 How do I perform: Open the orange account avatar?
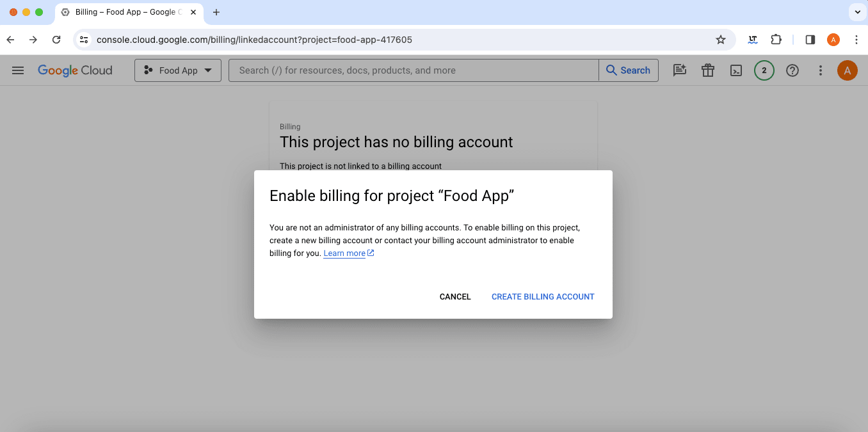[x=847, y=70]
